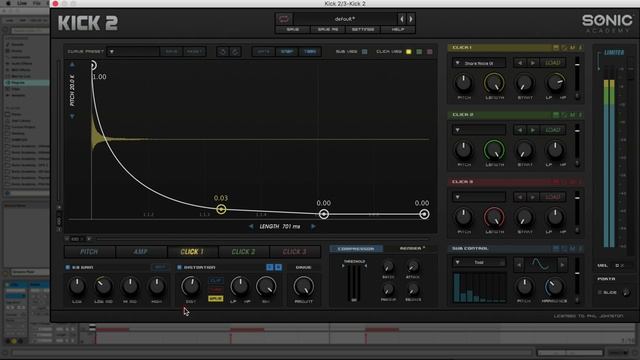Click the sine waveform display in Sub Control
This screenshot has height=360, width=640.
pos(540,265)
